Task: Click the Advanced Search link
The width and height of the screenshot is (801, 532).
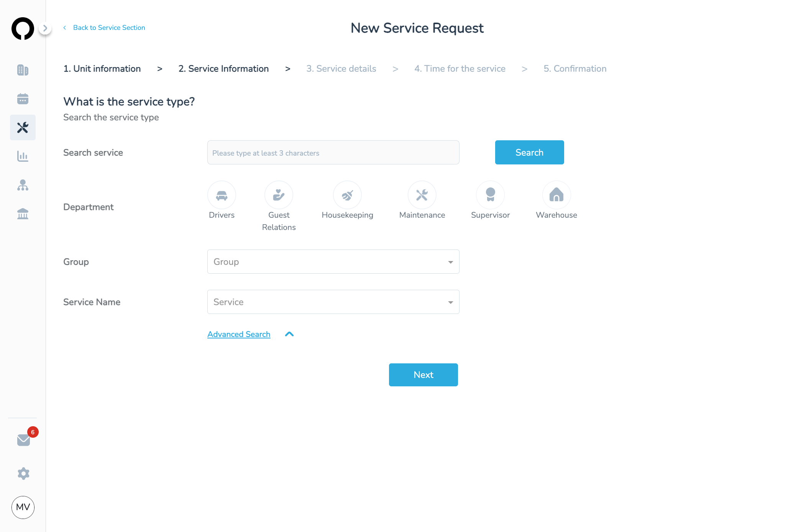Action: (x=239, y=334)
